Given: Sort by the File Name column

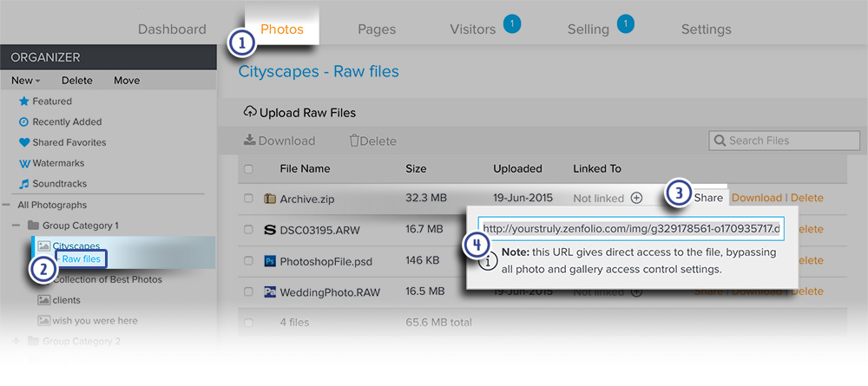Looking at the screenshot, I should coord(305,168).
